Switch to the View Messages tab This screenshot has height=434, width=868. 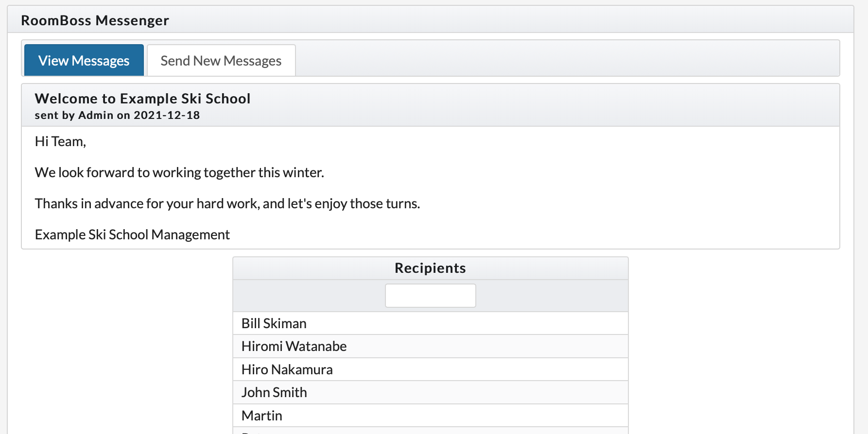tap(84, 61)
